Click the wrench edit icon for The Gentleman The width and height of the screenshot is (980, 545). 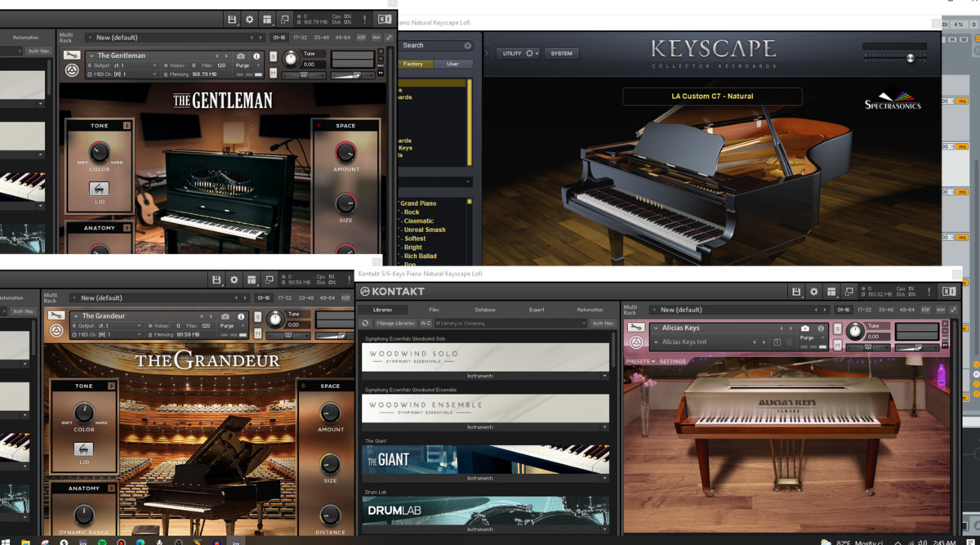click(x=73, y=56)
